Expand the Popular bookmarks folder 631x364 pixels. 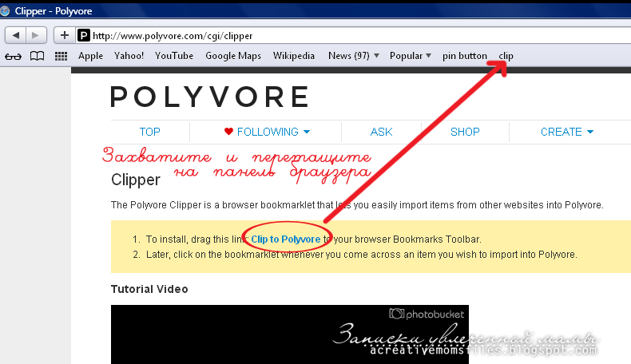tap(410, 56)
